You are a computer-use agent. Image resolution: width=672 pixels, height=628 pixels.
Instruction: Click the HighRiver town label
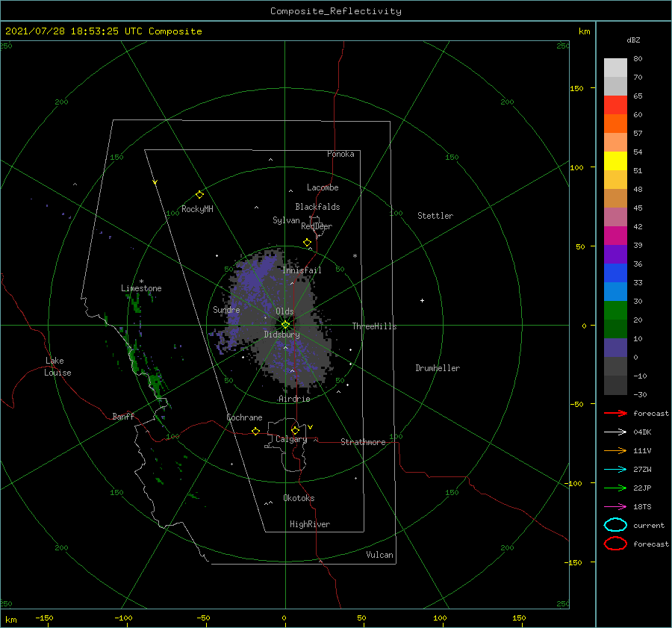tap(310, 524)
